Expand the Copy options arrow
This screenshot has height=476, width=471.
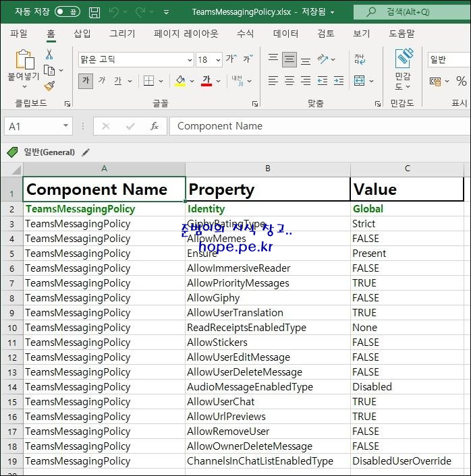(61, 70)
